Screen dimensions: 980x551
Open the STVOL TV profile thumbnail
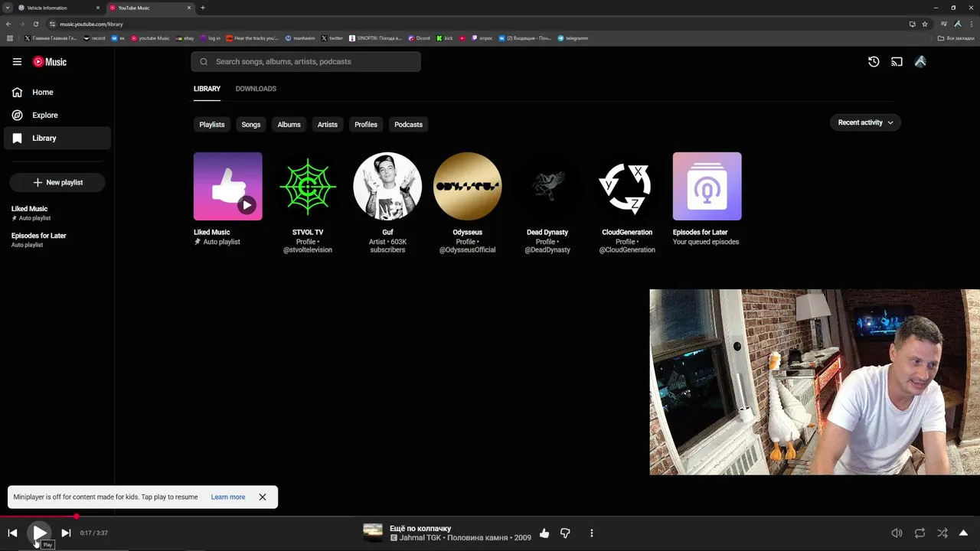pos(308,187)
